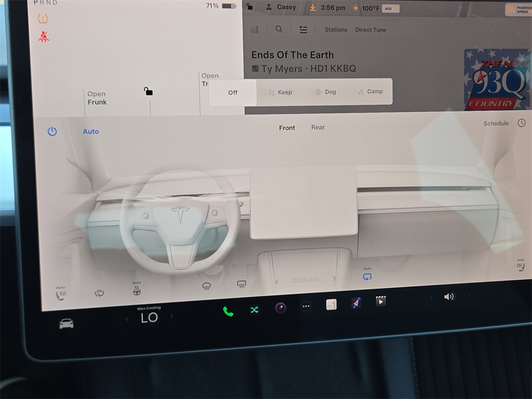The height and width of the screenshot is (399, 532).
Task: Open the AQI air quality badge
Action: [x=391, y=8]
